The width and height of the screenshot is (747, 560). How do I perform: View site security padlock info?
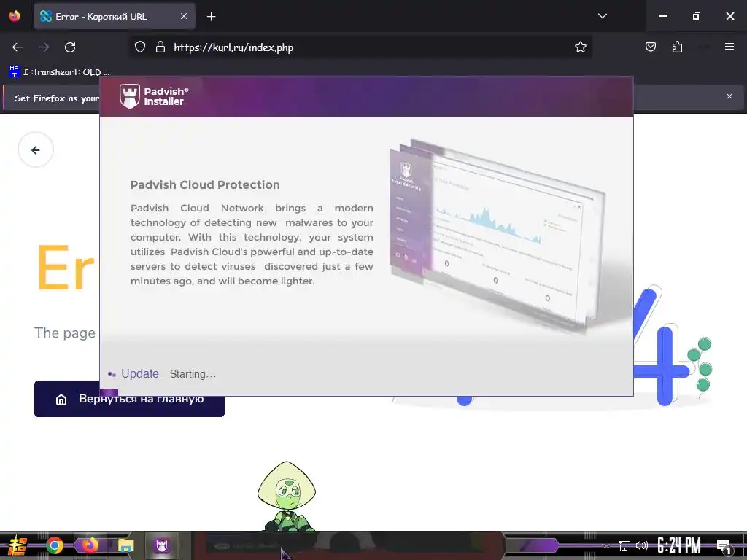coord(160,47)
